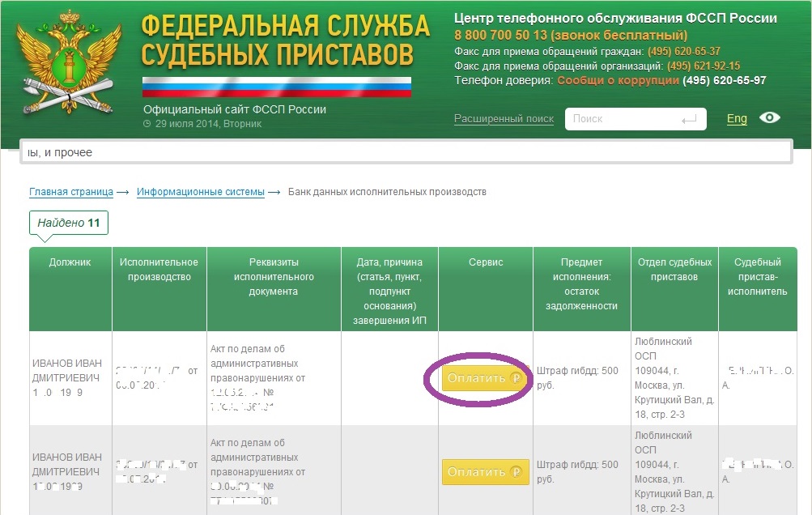812x515 pixels.
Task: Click the Russian flag ribbon banner
Action: pos(277,87)
